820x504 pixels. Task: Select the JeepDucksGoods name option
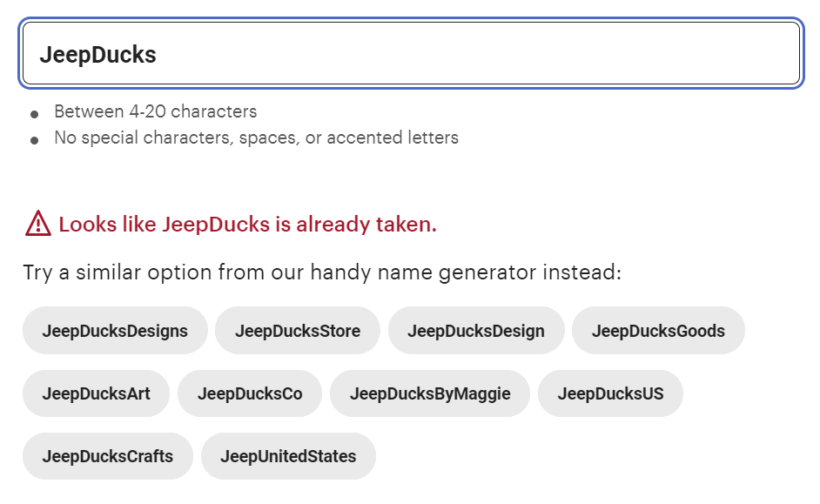pos(658,331)
